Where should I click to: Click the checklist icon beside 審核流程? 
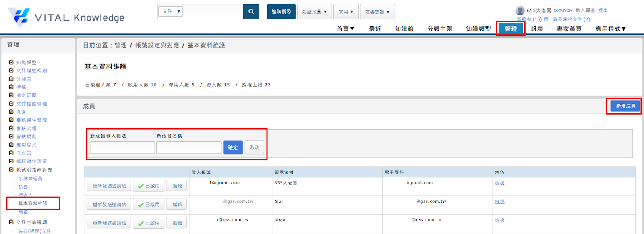pyautogui.click(x=11, y=128)
